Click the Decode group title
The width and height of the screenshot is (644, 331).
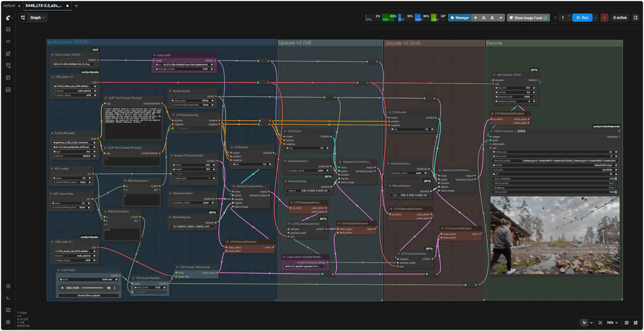point(495,43)
